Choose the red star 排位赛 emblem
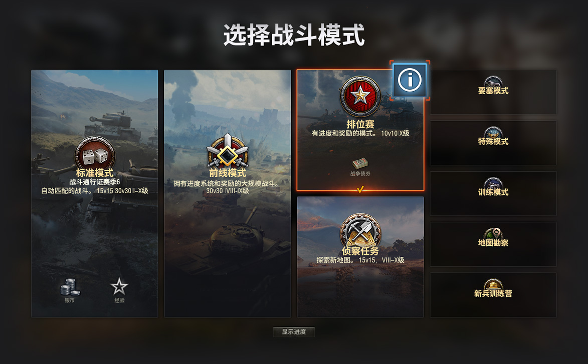This screenshot has width=588, height=364. 360,96
